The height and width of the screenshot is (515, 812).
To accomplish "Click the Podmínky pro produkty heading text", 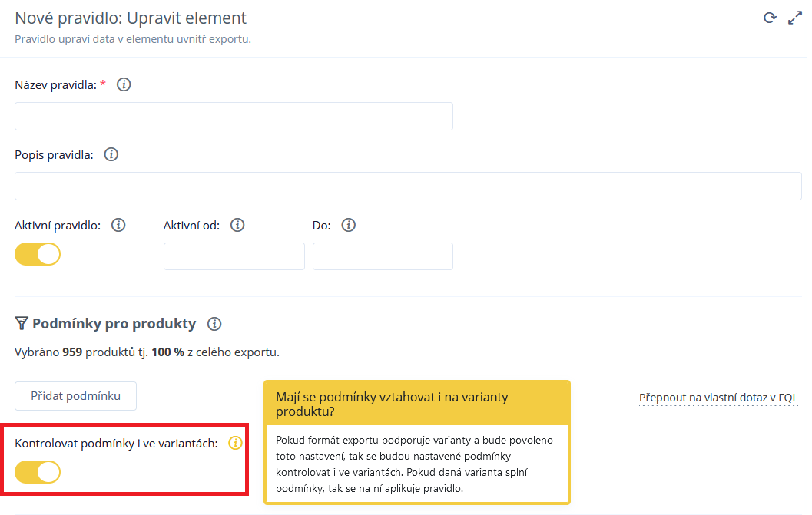I will [114, 323].
